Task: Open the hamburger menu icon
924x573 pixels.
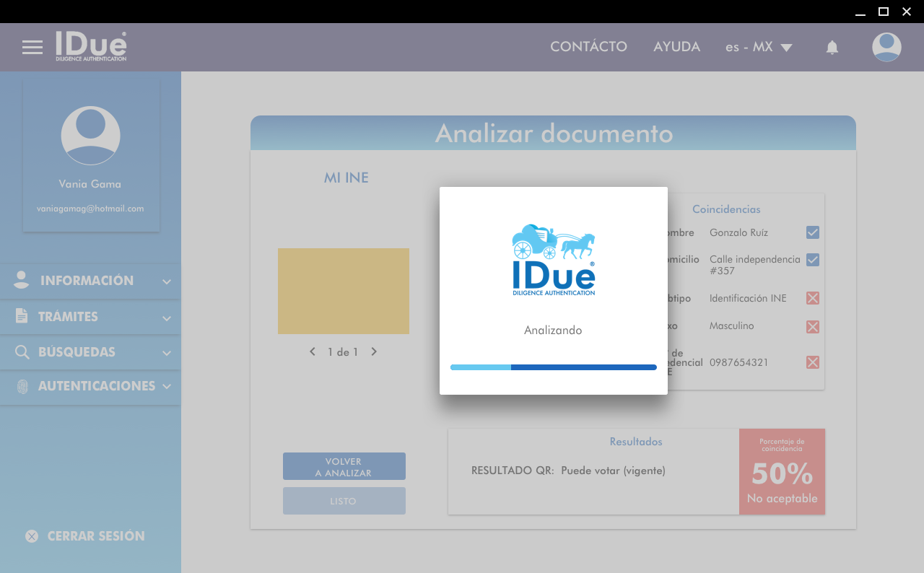Action: click(x=32, y=48)
